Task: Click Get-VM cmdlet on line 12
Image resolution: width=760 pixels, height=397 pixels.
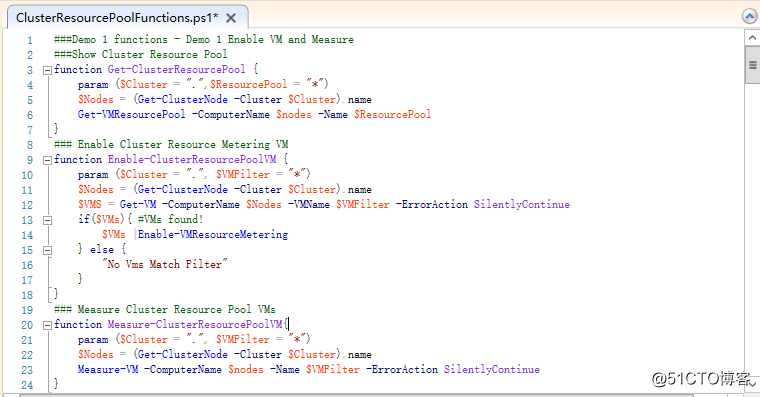Action: tap(138, 205)
